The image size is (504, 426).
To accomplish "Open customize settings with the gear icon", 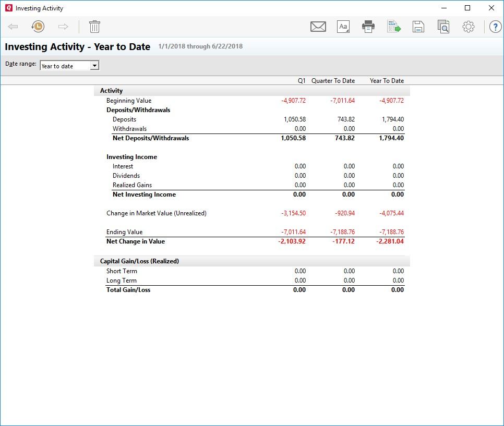I will coord(468,27).
